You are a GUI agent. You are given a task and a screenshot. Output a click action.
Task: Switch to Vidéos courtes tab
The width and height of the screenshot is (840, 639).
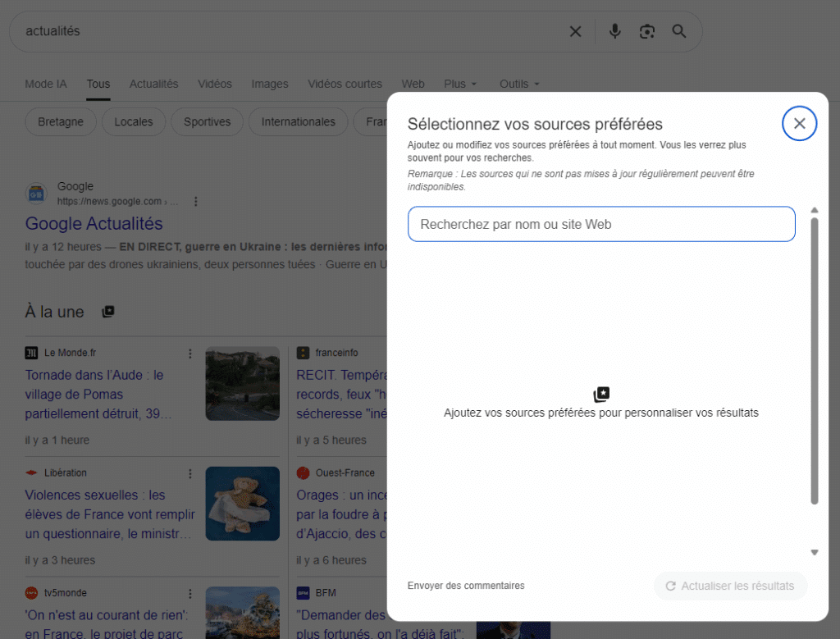click(345, 84)
